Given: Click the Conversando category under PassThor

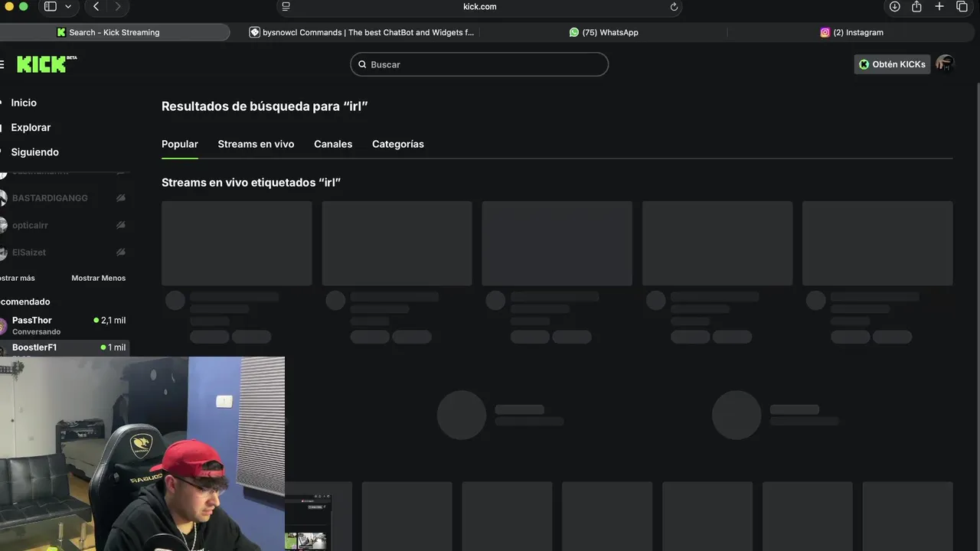Looking at the screenshot, I should (x=36, y=332).
